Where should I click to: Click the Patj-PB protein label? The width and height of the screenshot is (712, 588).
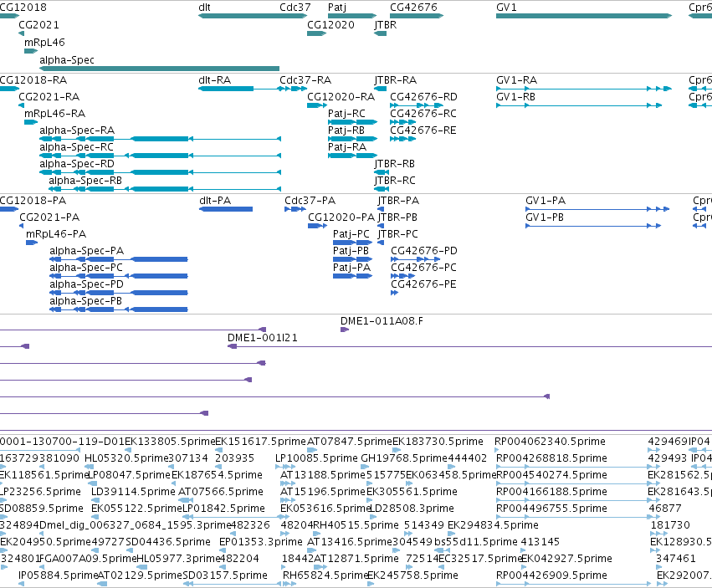pyautogui.click(x=351, y=251)
